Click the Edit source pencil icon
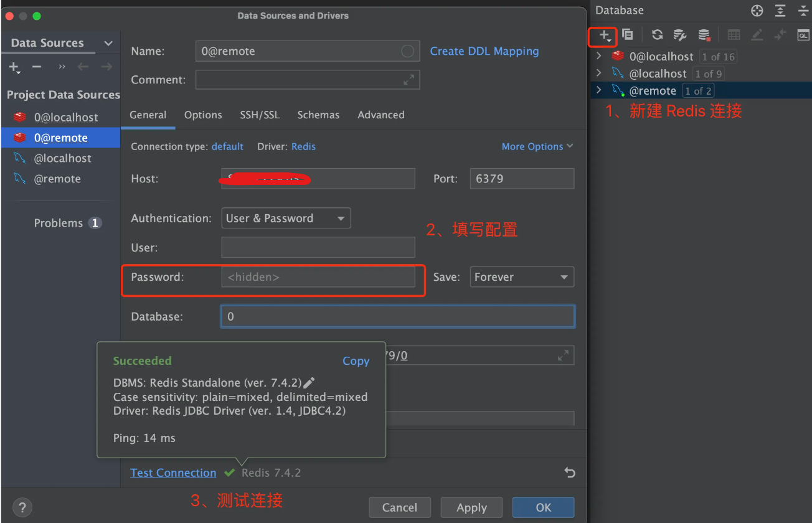The width and height of the screenshot is (812, 523). (x=757, y=35)
